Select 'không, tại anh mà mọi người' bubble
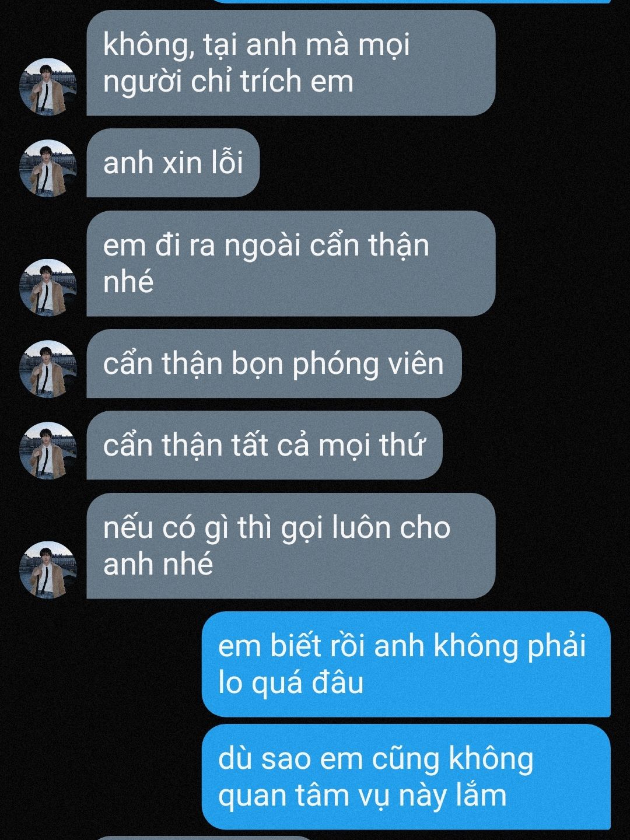 [291, 62]
